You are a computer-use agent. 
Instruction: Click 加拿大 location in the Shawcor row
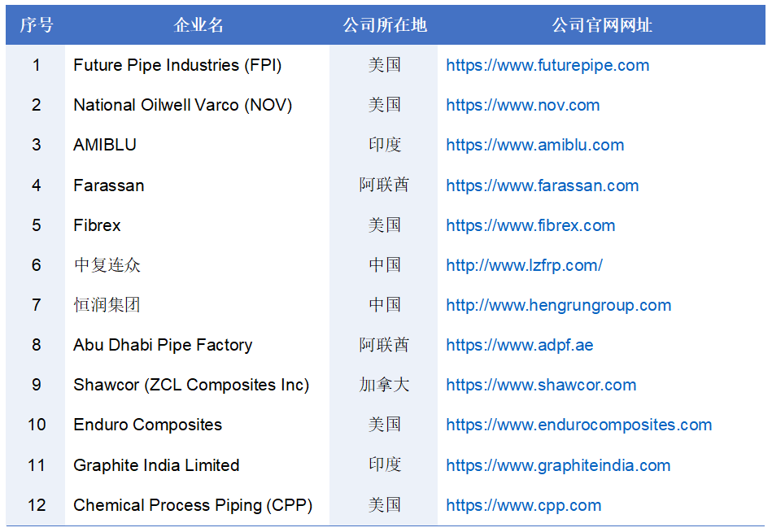(384, 385)
